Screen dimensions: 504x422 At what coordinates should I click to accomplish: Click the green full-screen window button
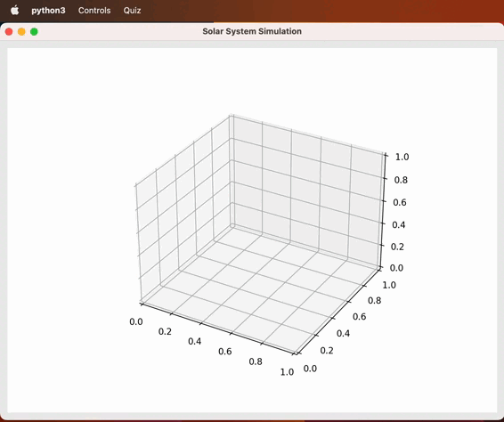click(x=34, y=31)
